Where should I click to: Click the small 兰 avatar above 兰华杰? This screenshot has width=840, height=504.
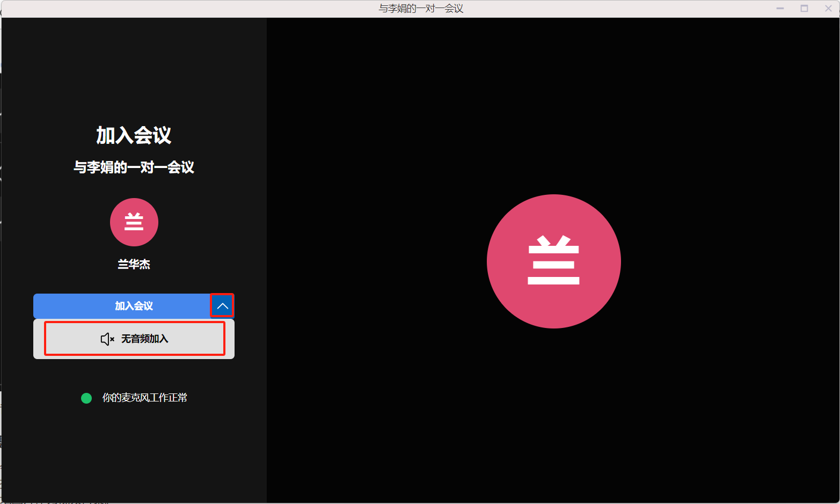tap(134, 222)
